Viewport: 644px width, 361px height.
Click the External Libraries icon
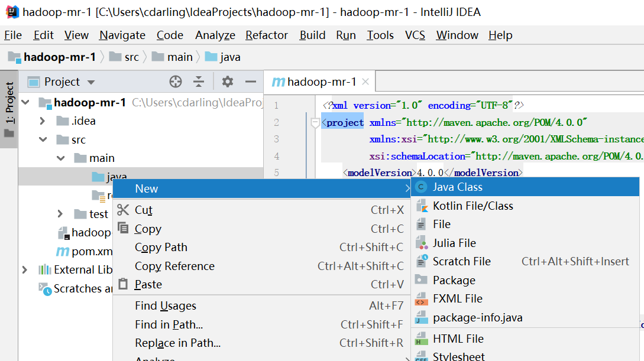[x=44, y=269]
